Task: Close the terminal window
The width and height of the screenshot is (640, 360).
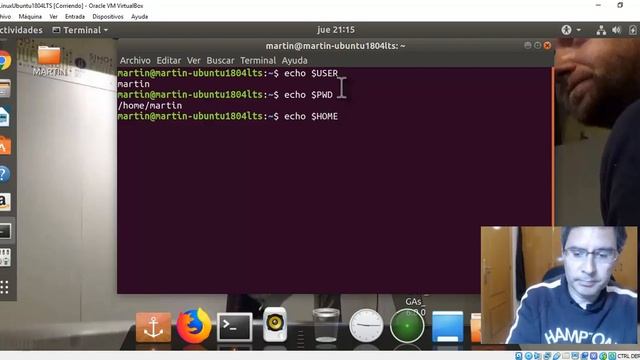Action: 547,45
